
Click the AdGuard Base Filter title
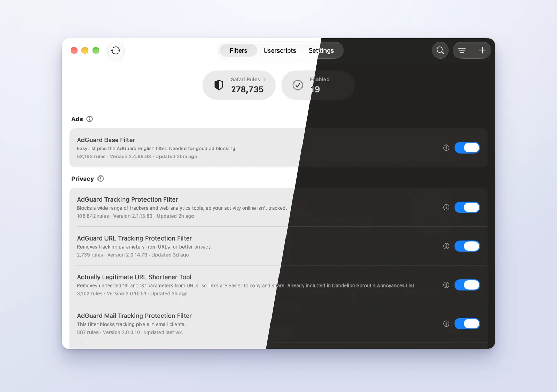[x=106, y=140]
